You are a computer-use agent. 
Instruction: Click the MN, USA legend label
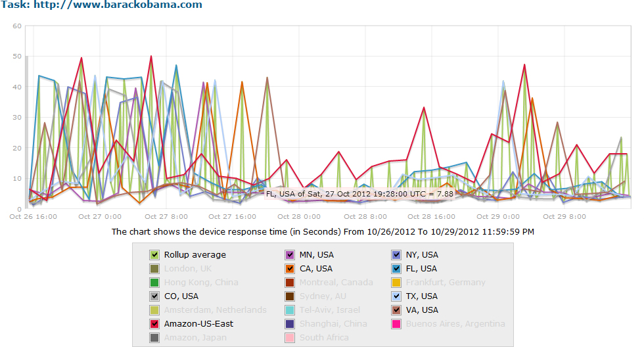(x=317, y=255)
